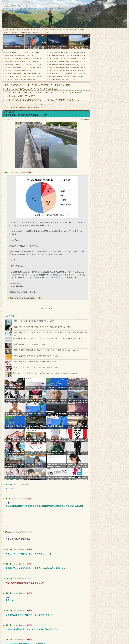This screenshot has height=644, width=129.
Task: Open featured thumbnail with 70コメント badge
Action: click(13, 42)
